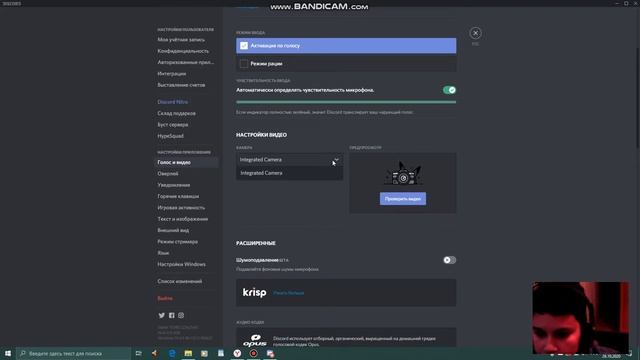This screenshot has height=360, width=640.
Task: Choose 'Integrated Camera' from the dropdown list
Action: (289, 173)
